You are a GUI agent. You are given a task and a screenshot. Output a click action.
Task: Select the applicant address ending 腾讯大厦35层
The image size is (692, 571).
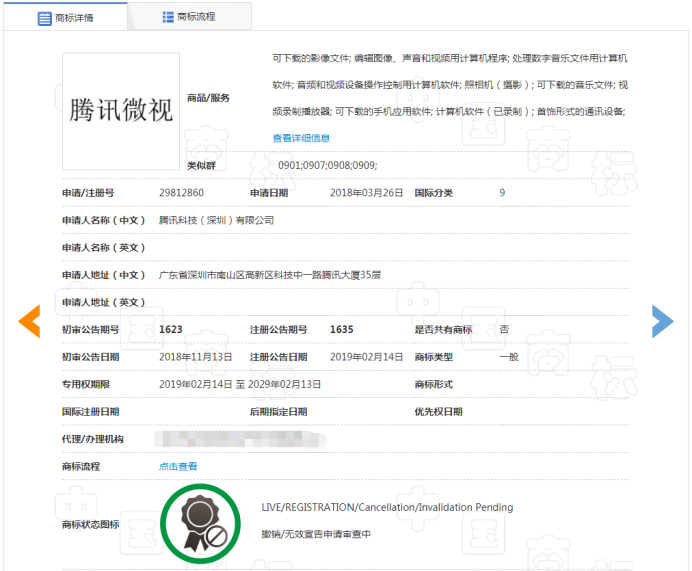coord(270,275)
